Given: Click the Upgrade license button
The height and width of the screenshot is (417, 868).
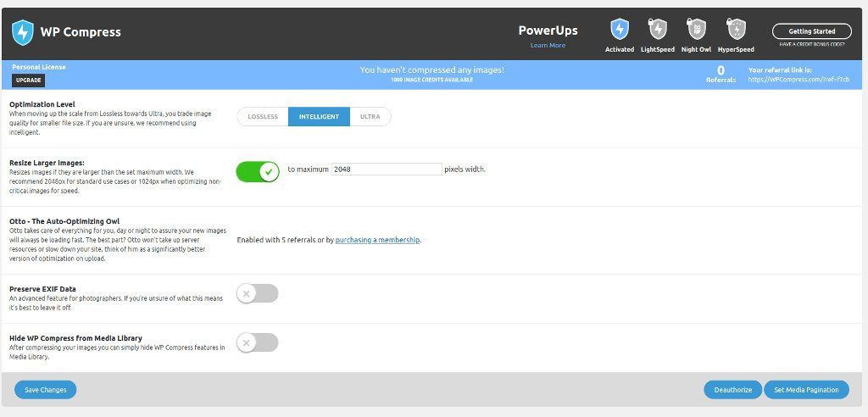Looking at the screenshot, I should point(28,81).
